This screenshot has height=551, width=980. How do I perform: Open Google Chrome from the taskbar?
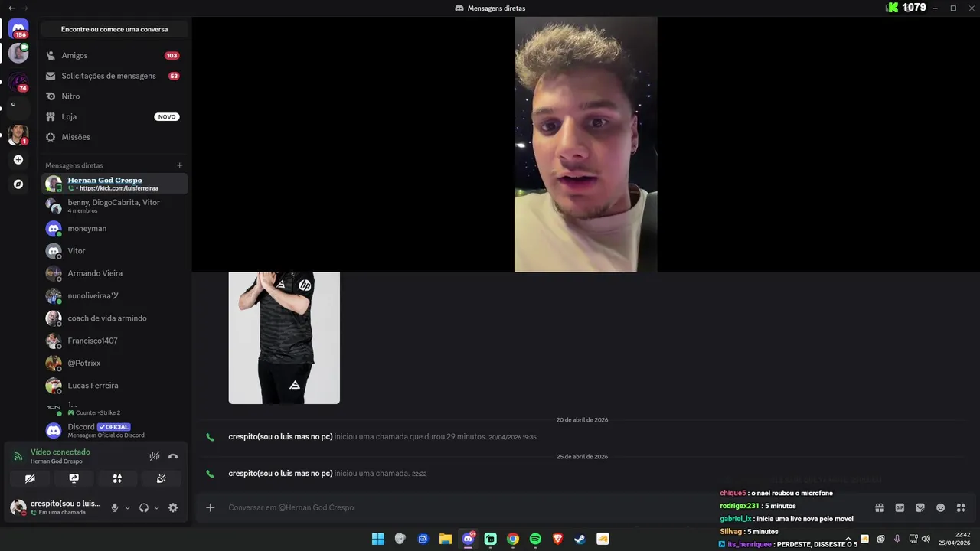(513, 539)
